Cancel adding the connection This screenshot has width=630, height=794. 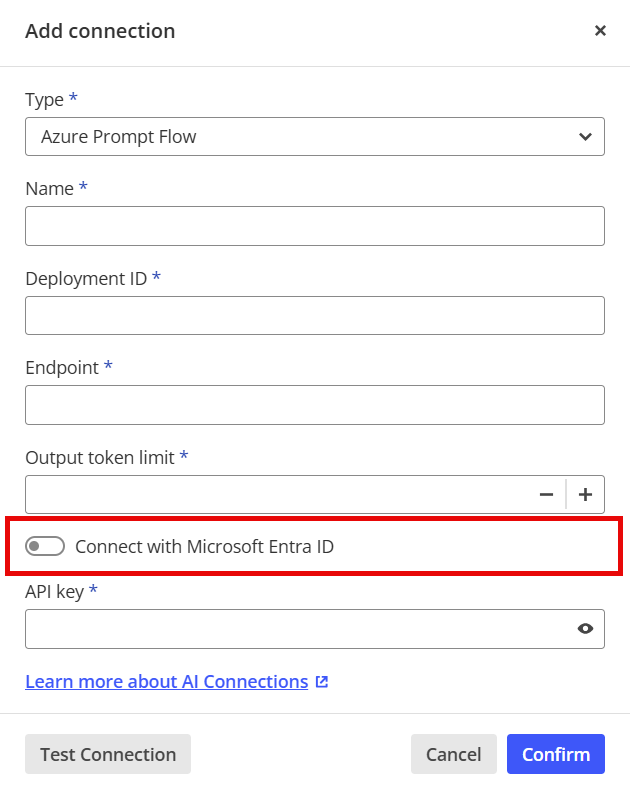pyautogui.click(x=454, y=754)
